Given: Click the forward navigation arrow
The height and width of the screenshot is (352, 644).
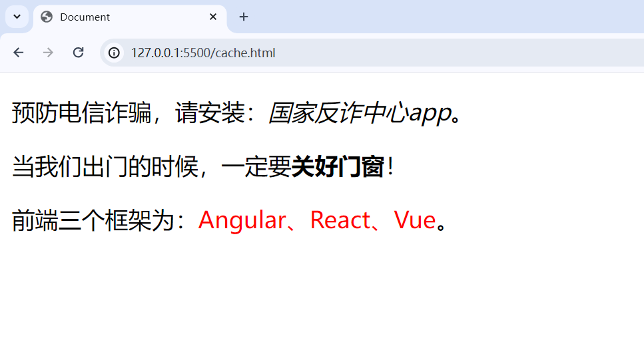Looking at the screenshot, I should coord(48,53).
